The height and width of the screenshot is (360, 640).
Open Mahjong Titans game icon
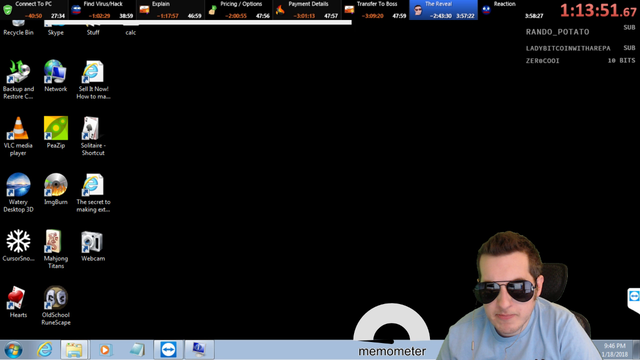pyautogui.click(x=56, y=249)
